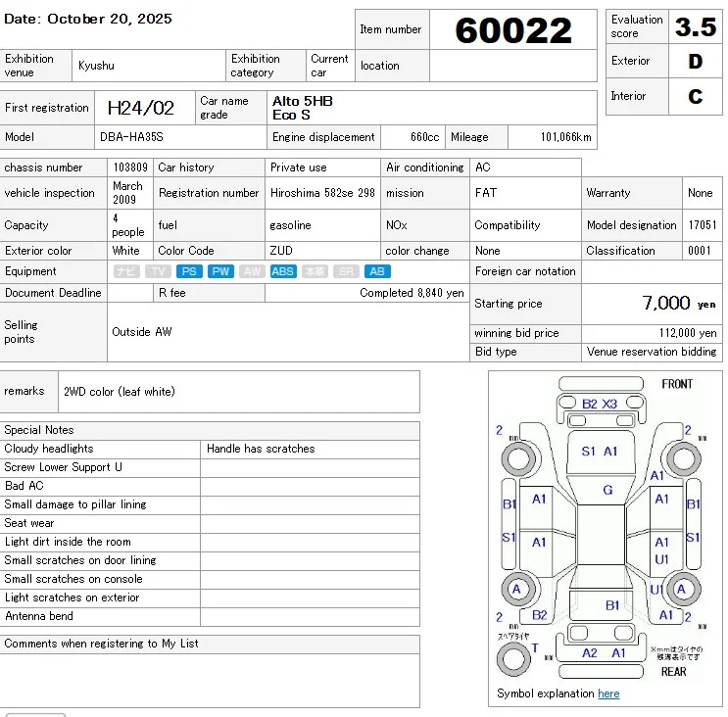The height and width of the screenshot is (717, 728).
Task: Click the Bad AC note
Action: click(x=24, y=486)
